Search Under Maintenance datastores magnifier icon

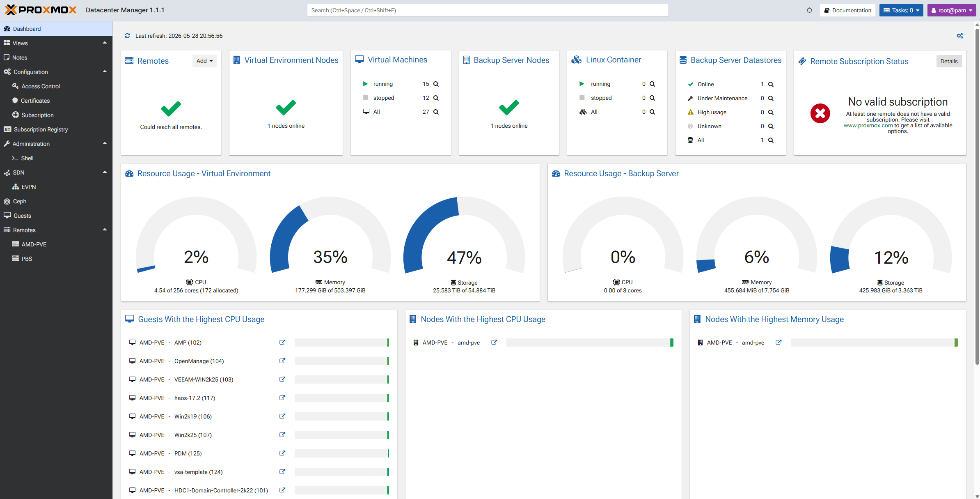point(771,98)
